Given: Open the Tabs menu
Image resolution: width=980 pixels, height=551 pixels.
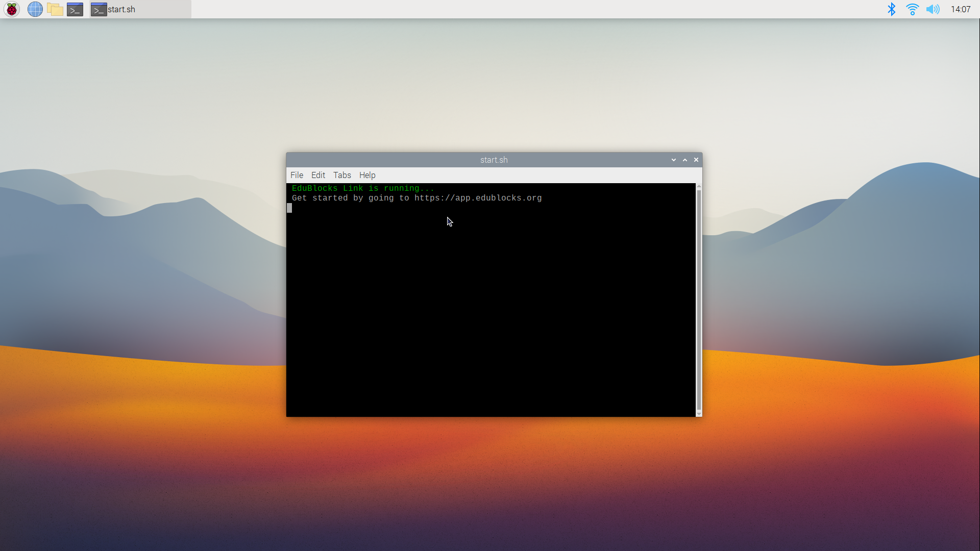Looking at the screenshot, I should click(x=342, y=175).
